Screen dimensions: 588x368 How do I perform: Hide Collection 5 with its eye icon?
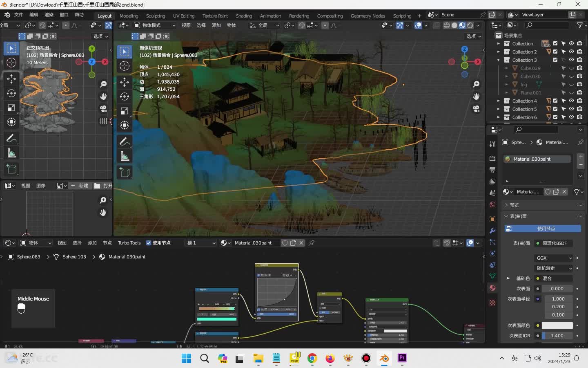coord(571,109)
